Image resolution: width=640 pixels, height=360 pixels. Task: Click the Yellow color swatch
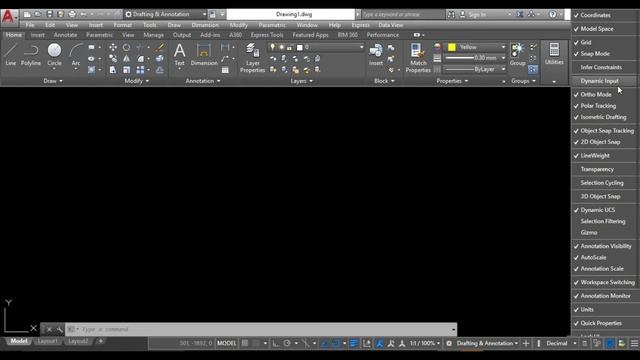pyautogui.click(x=452, y=47)
